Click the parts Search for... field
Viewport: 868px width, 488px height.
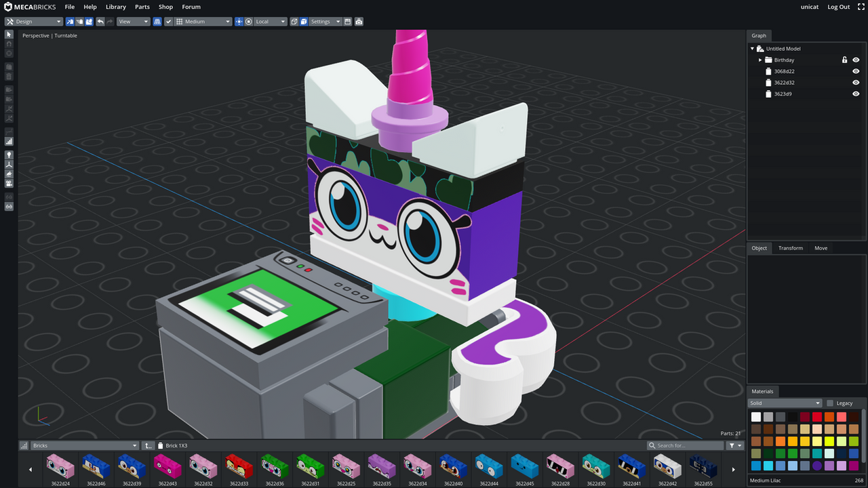pos(686,445)
